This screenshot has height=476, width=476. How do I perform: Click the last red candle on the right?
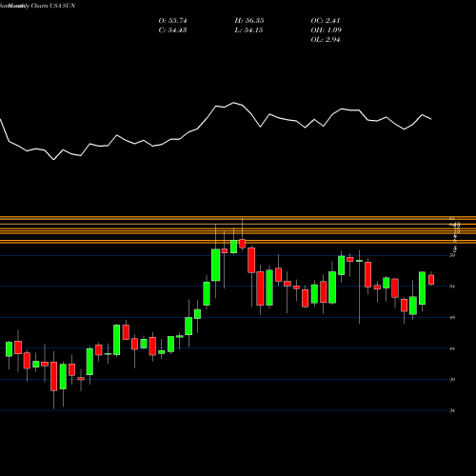[x=431, y=280]
